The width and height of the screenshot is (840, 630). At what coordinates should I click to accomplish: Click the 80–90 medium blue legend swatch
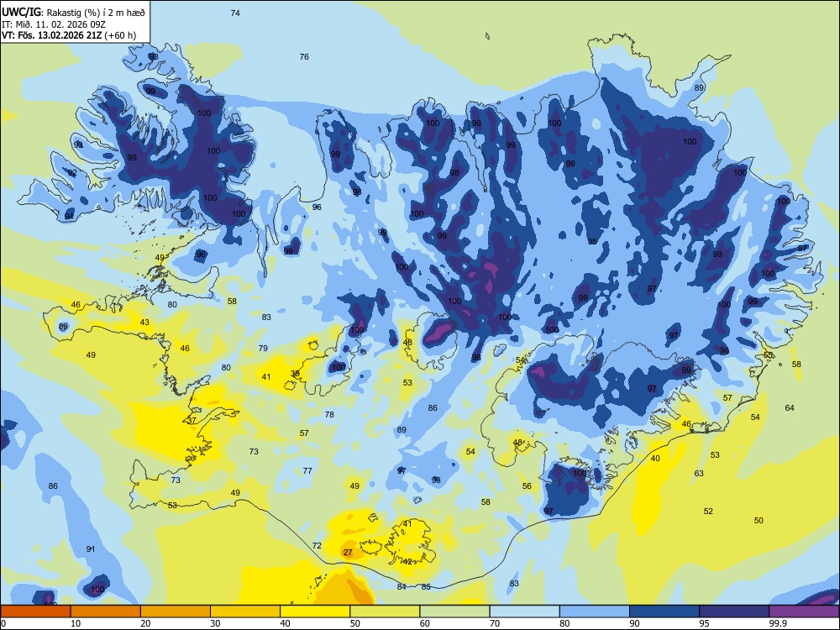[595, 612]
